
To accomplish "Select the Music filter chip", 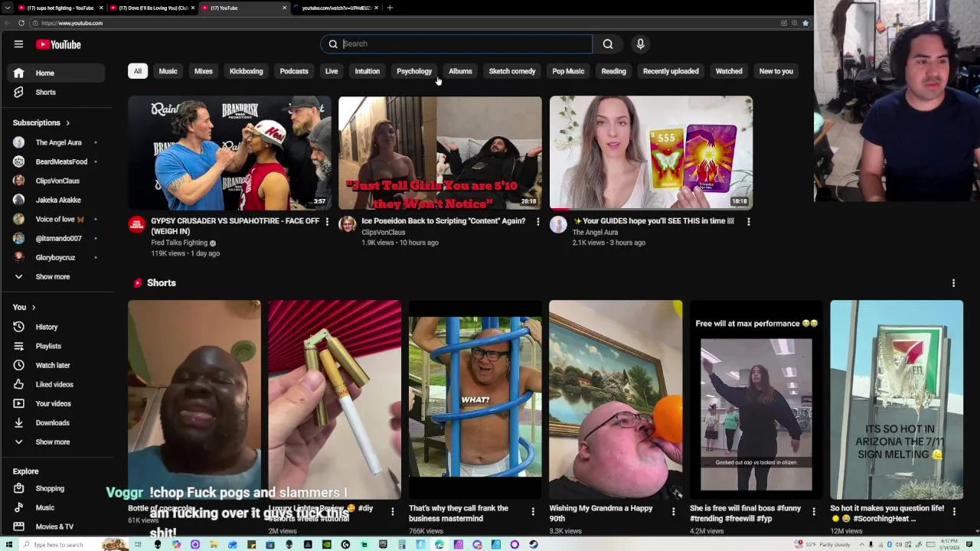I will click(x=168, y=71).
